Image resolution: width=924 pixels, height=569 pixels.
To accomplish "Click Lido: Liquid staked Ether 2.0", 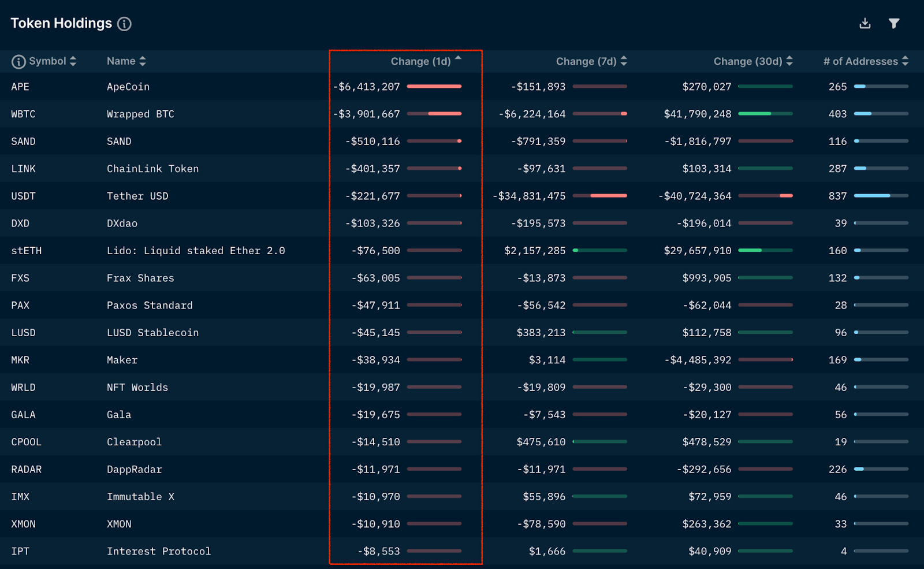I will click(x=196, y=251).
